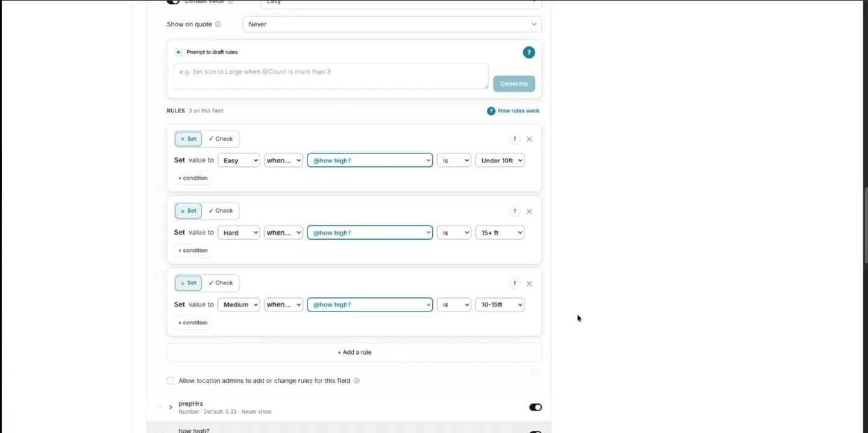Select Check mode on the Medium rule

point(221,283)
